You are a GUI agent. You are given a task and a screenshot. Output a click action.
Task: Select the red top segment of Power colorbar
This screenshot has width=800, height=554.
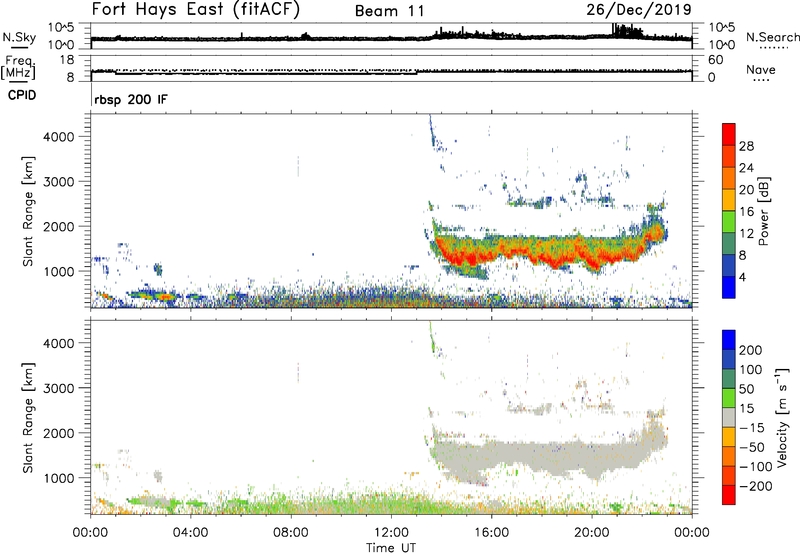(x=729, y=134)
